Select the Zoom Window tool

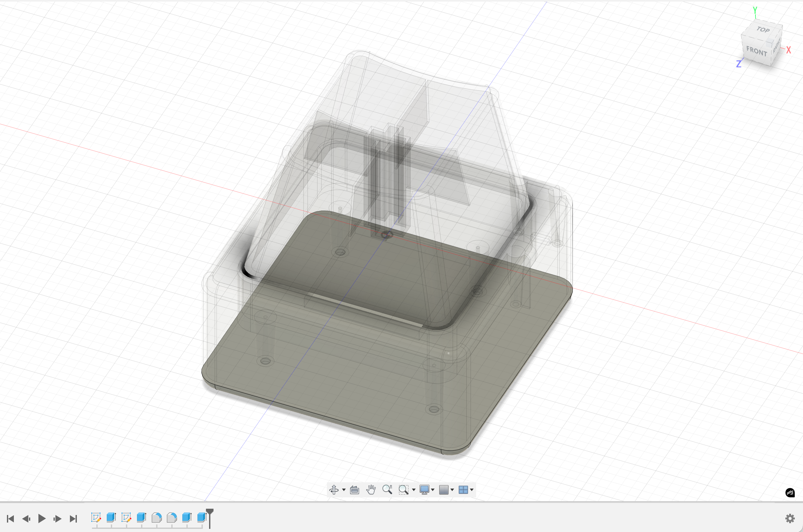point(403,490)
